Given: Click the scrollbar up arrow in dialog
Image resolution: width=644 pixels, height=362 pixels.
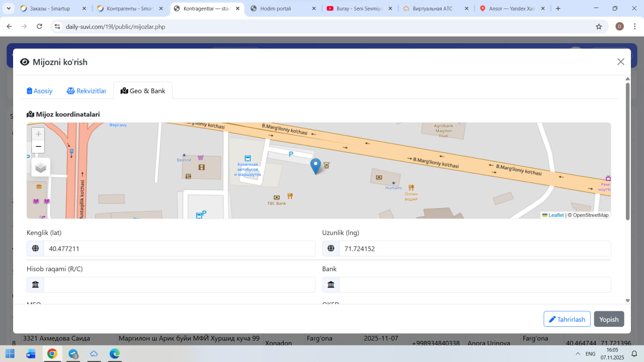Looking at the screenshot, I should point(627,79).
